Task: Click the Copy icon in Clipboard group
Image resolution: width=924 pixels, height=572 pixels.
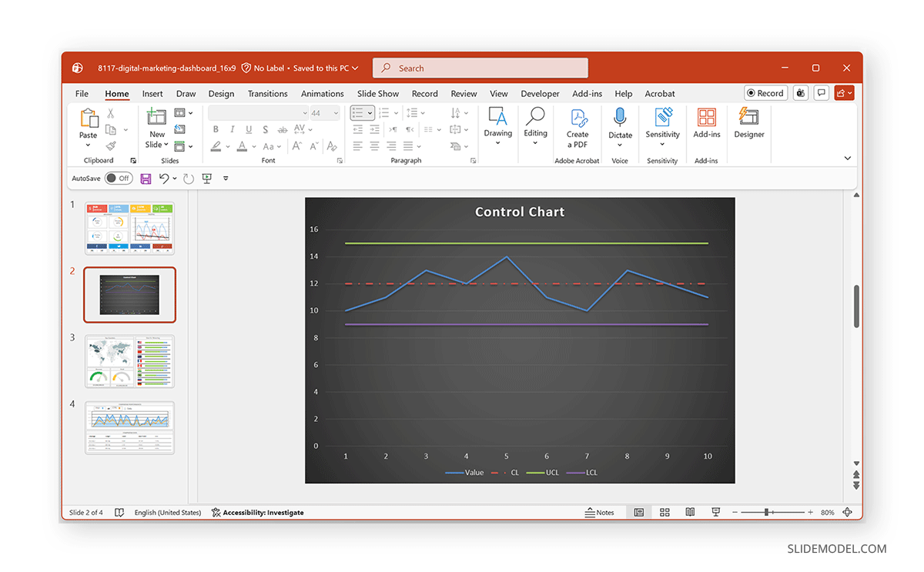Action: [x=112, y=130]
